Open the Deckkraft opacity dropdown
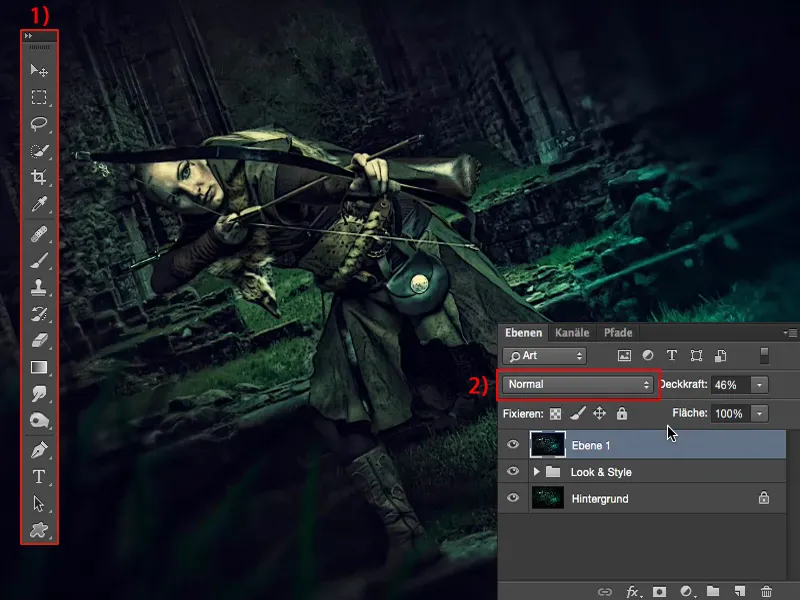The height and width of the screenshot is (600, 800). click(x=759, y=385)
